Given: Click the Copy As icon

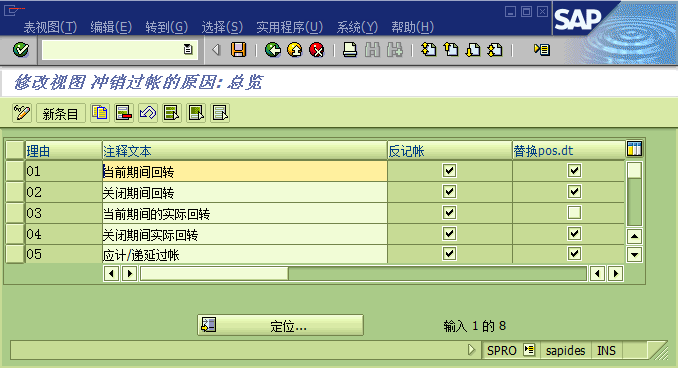Looking at the screenshot, I should 100,113.
